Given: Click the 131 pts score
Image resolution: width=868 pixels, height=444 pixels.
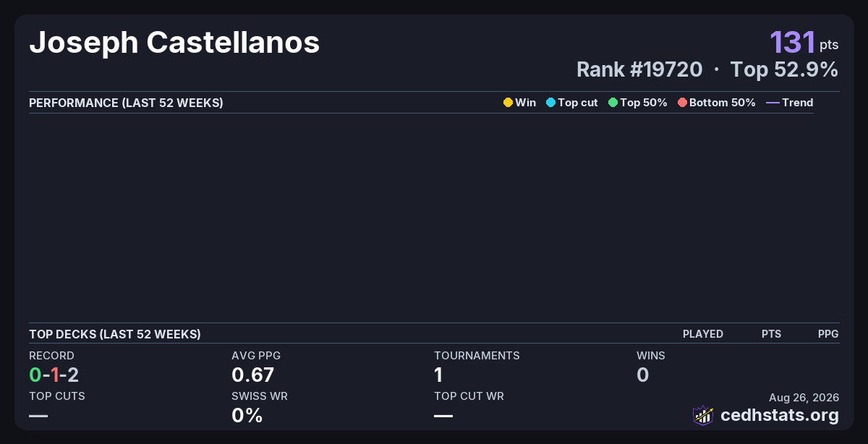Looking at the screenshot, I should (x=804, y=43).
